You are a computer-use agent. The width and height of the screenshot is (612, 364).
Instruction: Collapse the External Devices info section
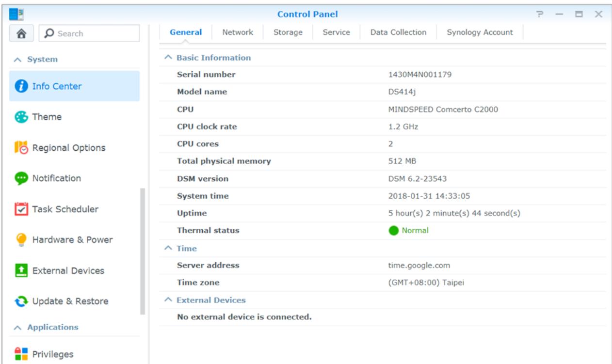pyautogui.click(x=168, y=300)
